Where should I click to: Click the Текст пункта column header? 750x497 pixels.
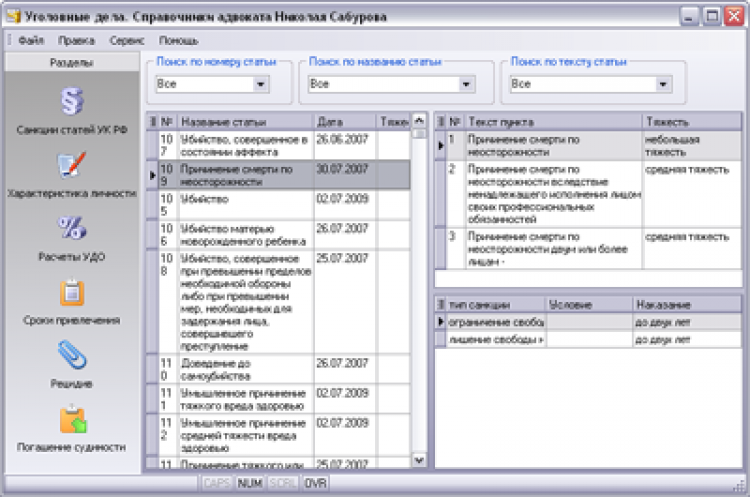point(553,122)
